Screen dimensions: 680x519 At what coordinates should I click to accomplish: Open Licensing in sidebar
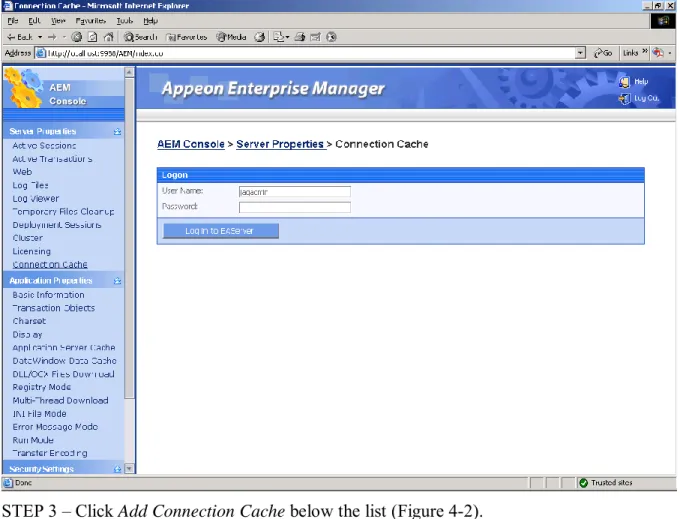(32, 251)
